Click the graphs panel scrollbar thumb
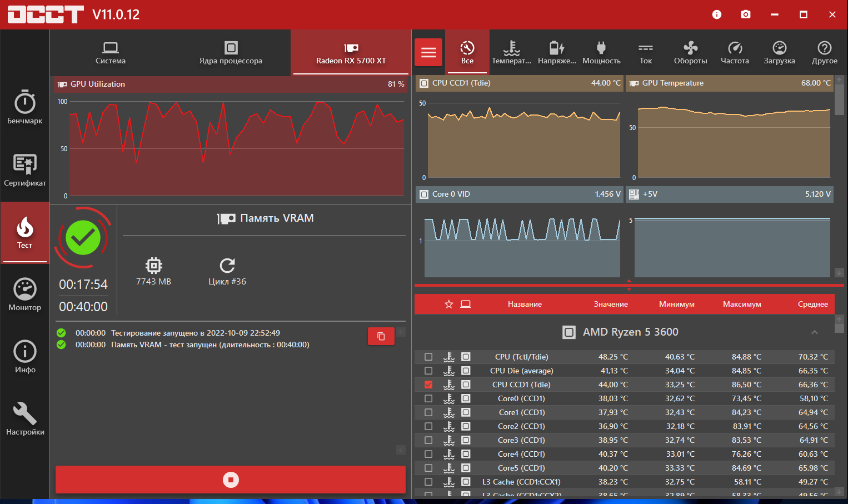848x504 pixels. click(x=839, y=99)
